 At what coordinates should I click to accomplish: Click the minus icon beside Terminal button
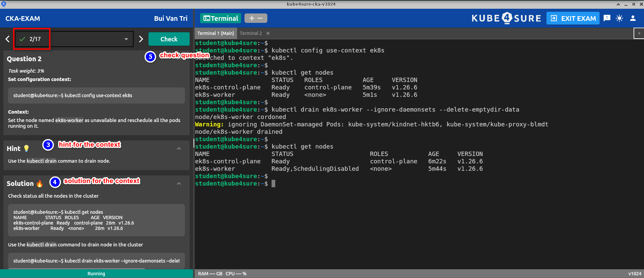coord(260,18)
